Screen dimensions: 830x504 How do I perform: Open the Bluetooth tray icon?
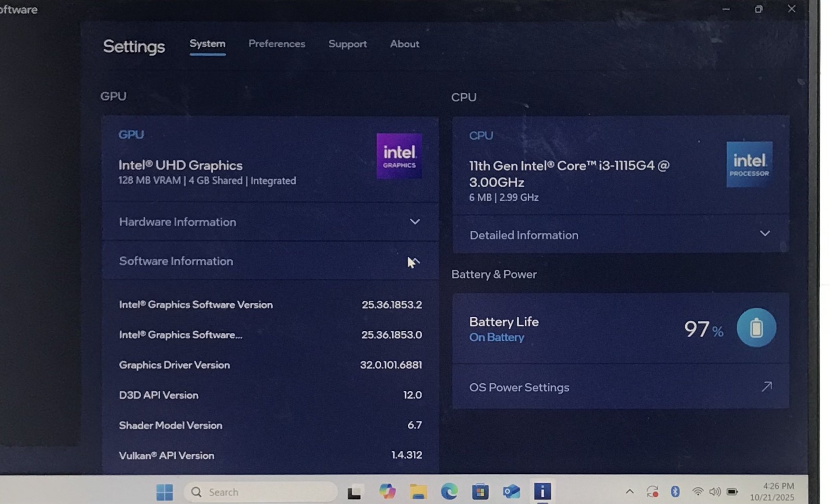click(x=675, y=492)
